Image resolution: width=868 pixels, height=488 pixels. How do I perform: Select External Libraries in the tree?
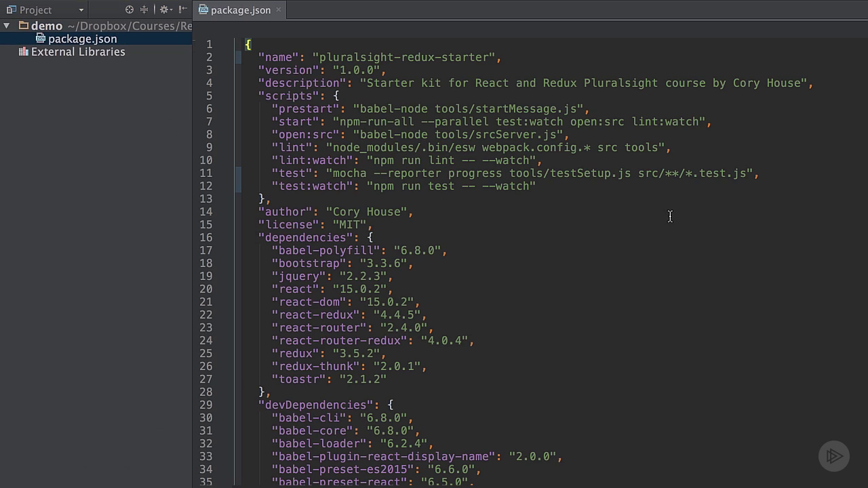[x=78, y=52]
